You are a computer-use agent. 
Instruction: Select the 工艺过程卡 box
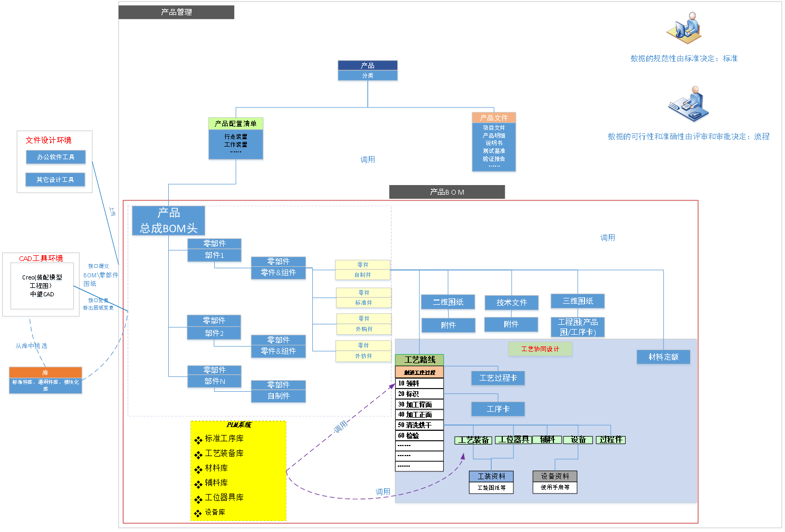pos(497,378)
